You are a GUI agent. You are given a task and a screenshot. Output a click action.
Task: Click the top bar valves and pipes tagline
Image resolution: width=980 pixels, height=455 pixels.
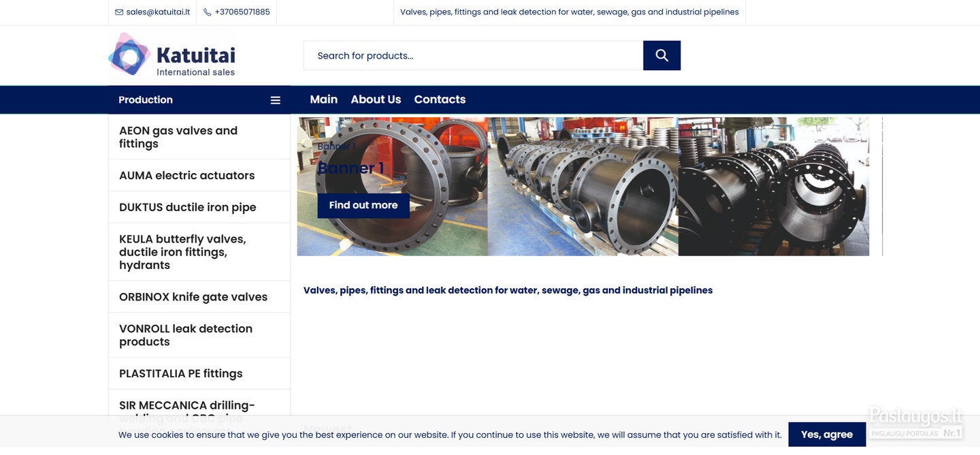click(x=570, y=12)
